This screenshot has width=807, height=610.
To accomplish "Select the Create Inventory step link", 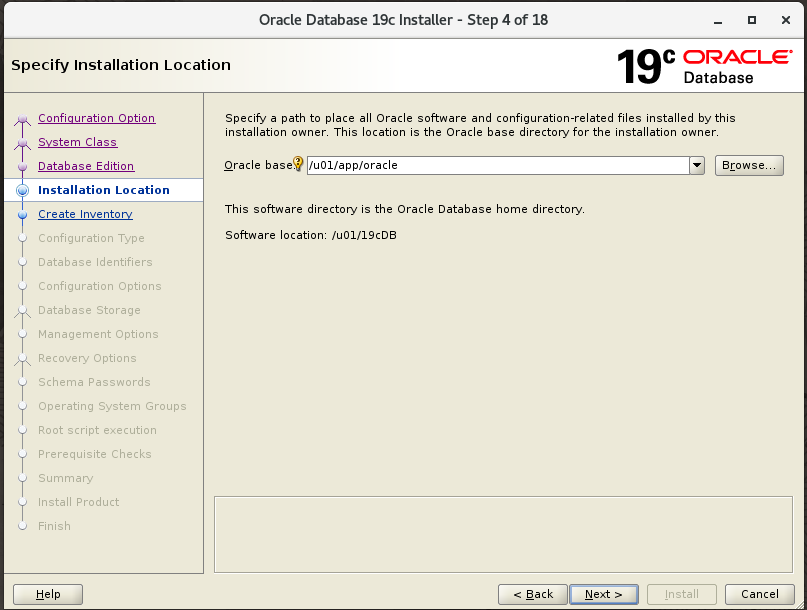I will coord(85,214).
